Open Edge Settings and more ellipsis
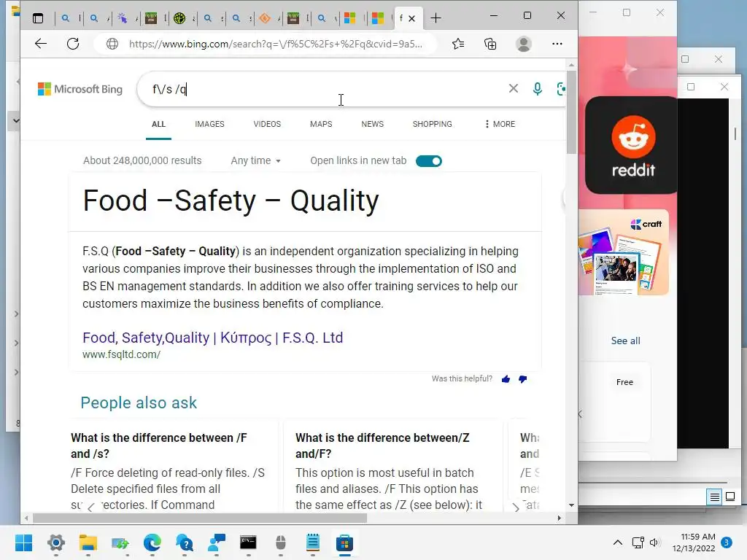Viewport: 747px width, 560px height. [x=557, y=44]
